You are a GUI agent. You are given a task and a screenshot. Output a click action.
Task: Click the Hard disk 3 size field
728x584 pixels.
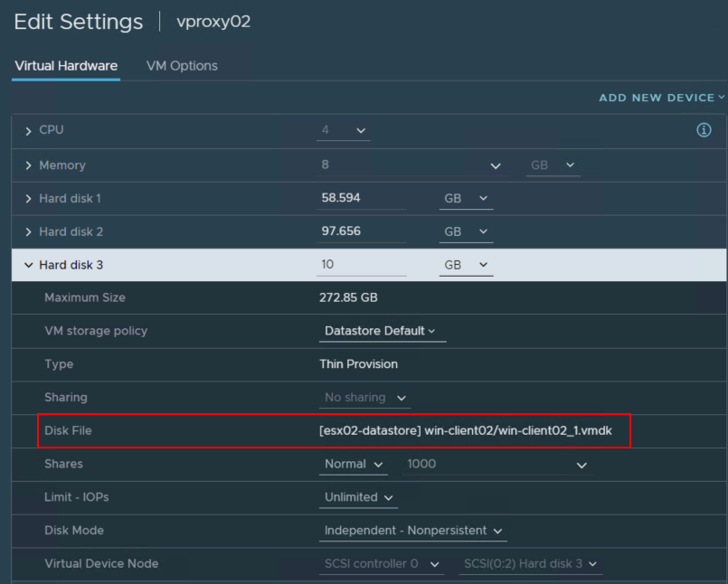[x=362, y=265]
